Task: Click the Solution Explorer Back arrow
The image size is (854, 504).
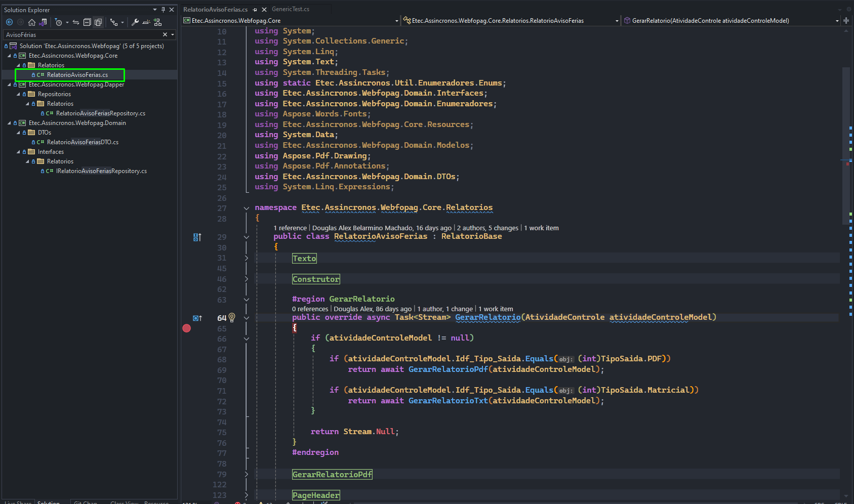Action: [9, 22]
